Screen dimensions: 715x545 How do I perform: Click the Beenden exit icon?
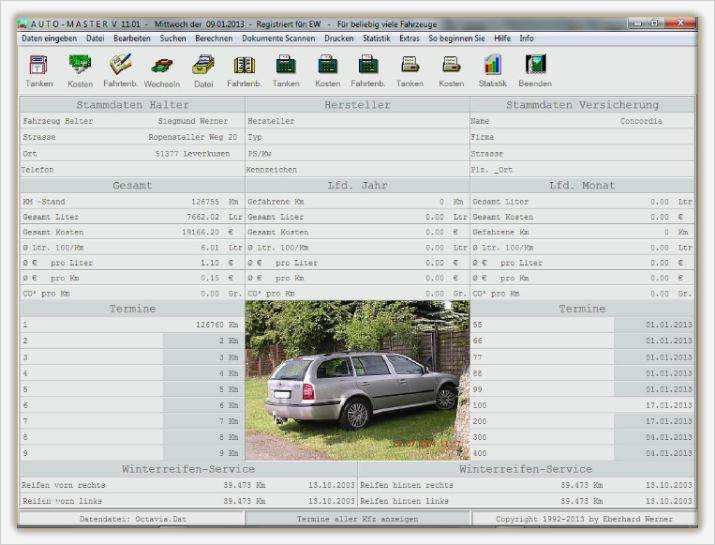(x=535, y=66)
